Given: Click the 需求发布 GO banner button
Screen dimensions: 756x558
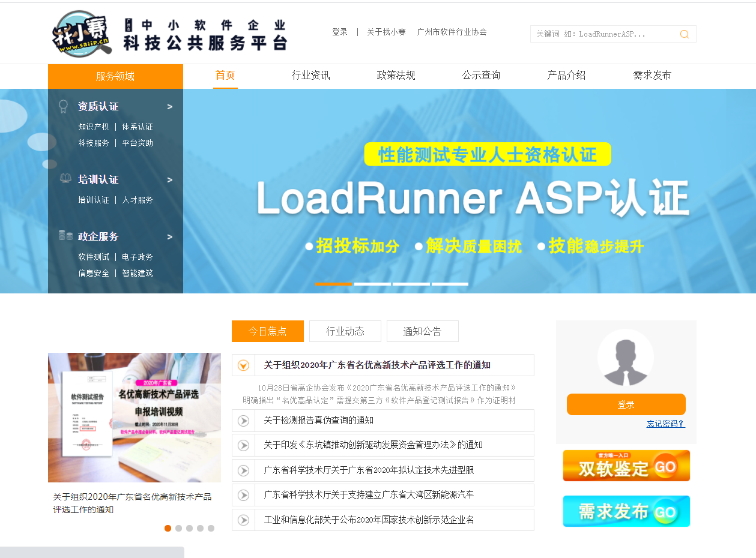Looking at the screenshot, I should point(626,511).
